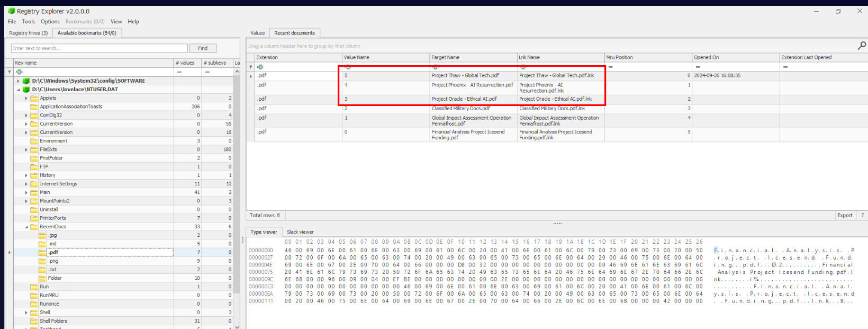Collapse the RecentDocs tree node

point(26,227)
